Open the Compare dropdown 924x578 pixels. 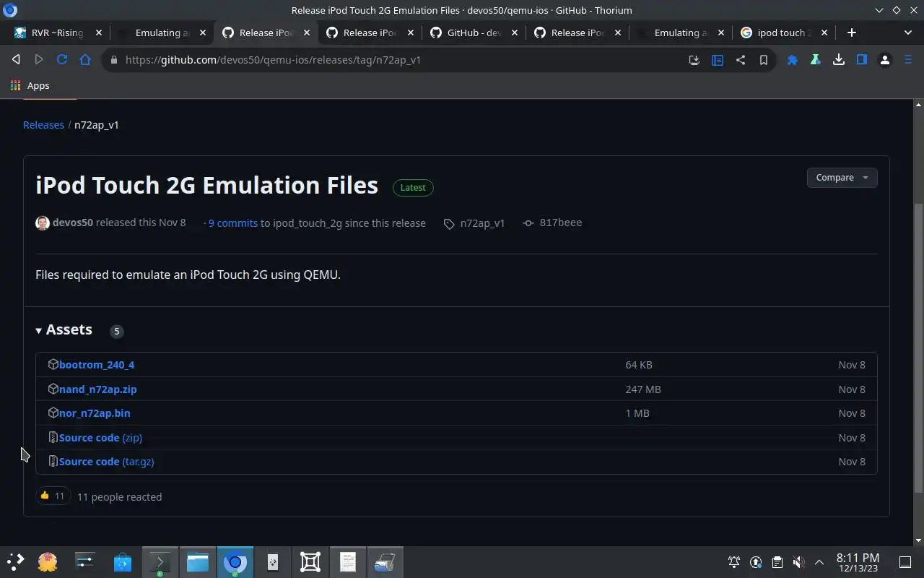tap(842, 178)
